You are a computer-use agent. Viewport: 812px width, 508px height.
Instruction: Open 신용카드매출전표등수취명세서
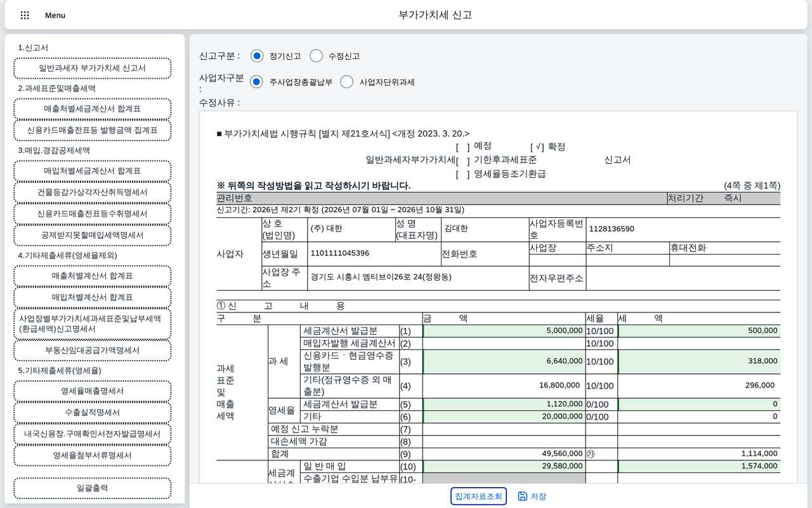[92, 214]
